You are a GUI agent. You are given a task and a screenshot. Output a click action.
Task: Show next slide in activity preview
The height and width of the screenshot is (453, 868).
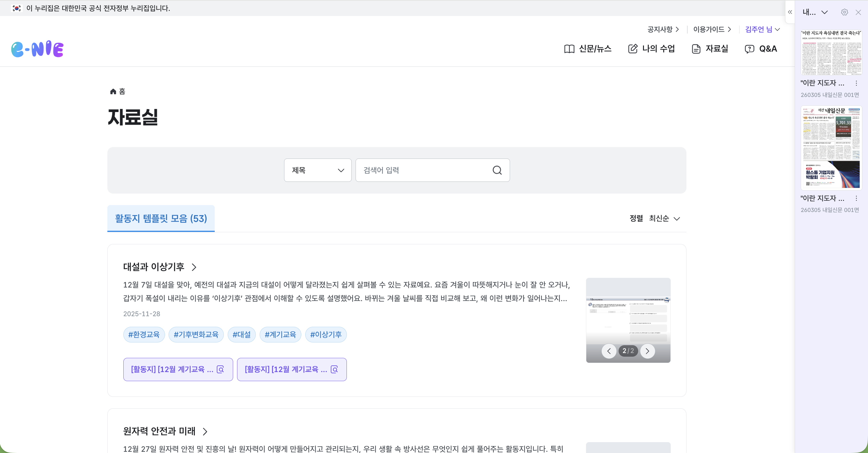(647, 351)
